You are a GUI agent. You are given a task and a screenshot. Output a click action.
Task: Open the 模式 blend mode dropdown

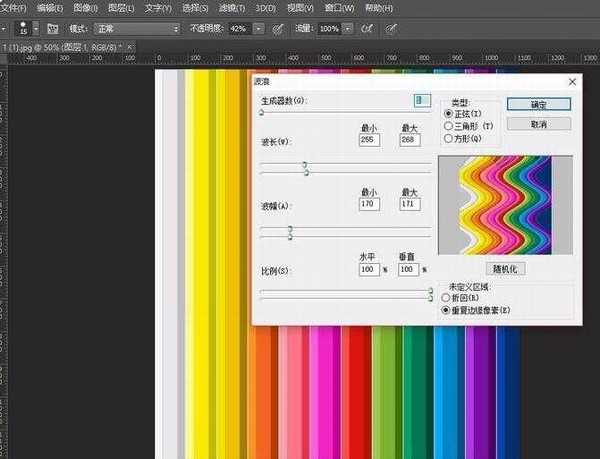tap(136, 29)
